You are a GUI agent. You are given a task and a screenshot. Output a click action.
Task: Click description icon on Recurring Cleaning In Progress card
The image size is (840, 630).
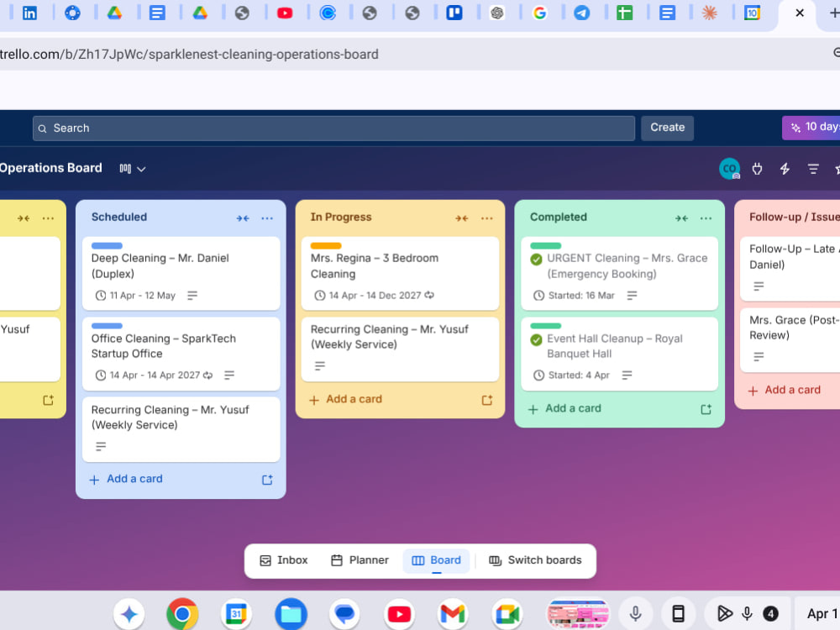pyautogui.click(x=320, y=366)
